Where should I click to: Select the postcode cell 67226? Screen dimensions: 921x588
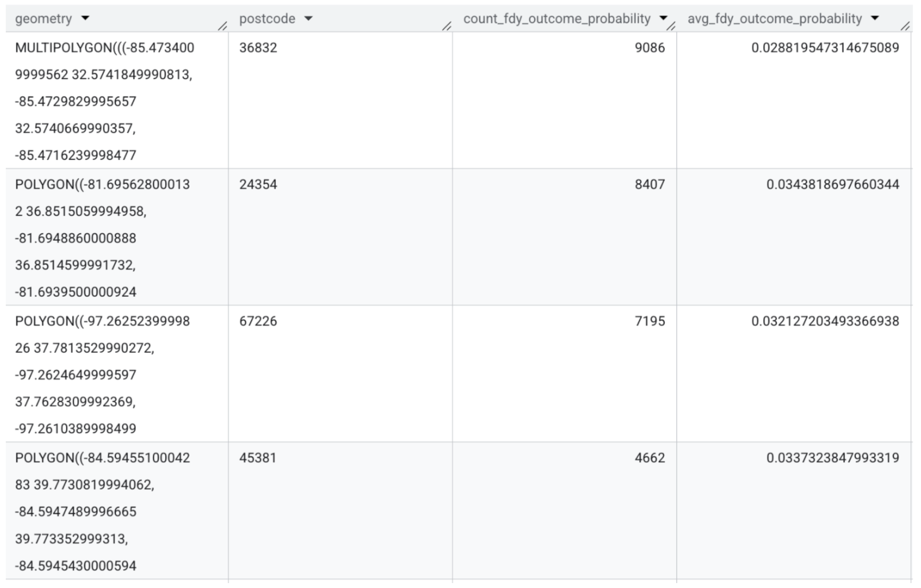pyautogui.click(x=258, y=321)
